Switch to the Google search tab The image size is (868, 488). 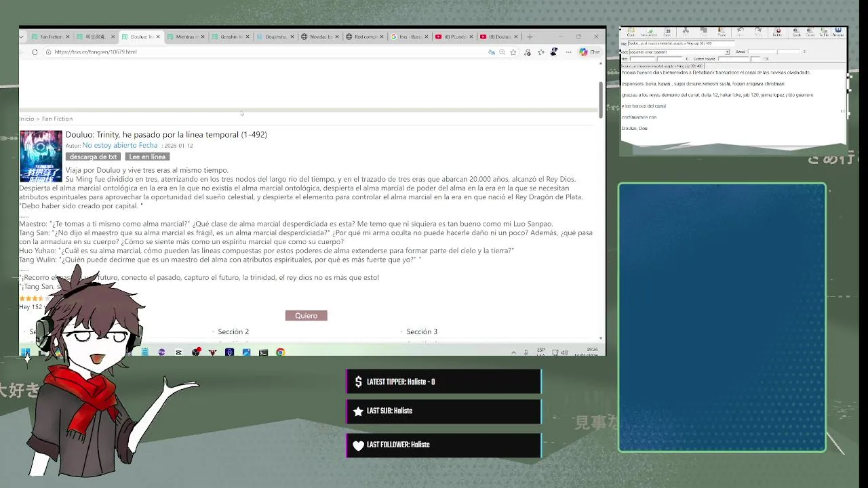[x=408, y=37]
